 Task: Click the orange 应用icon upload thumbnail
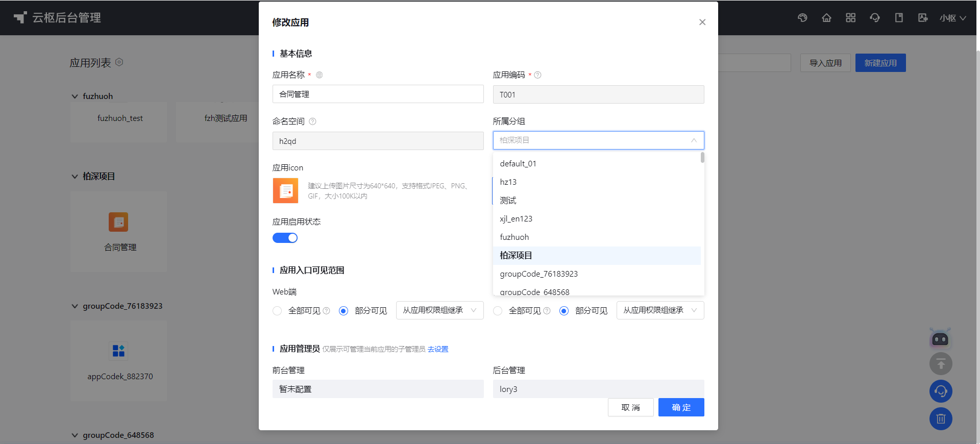(x=285, y=190)
